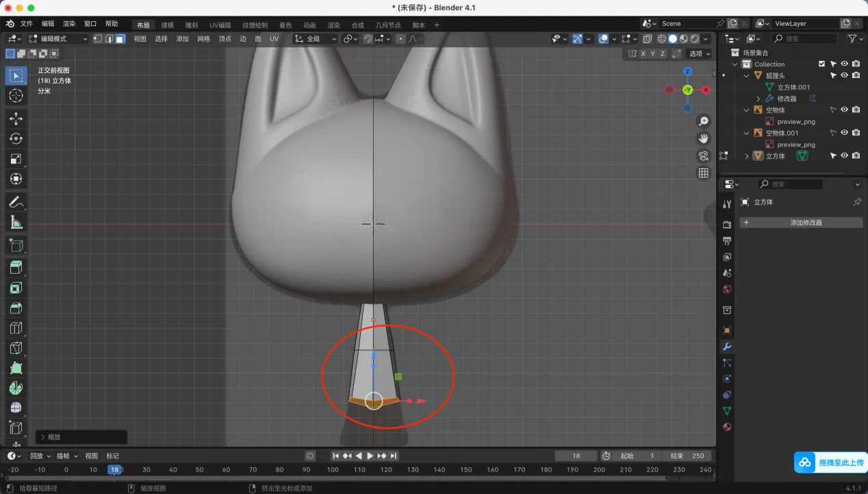868x494 pixels.
Task: Switch to the 雕刻 workspace tab
Action: pos(192,25)
